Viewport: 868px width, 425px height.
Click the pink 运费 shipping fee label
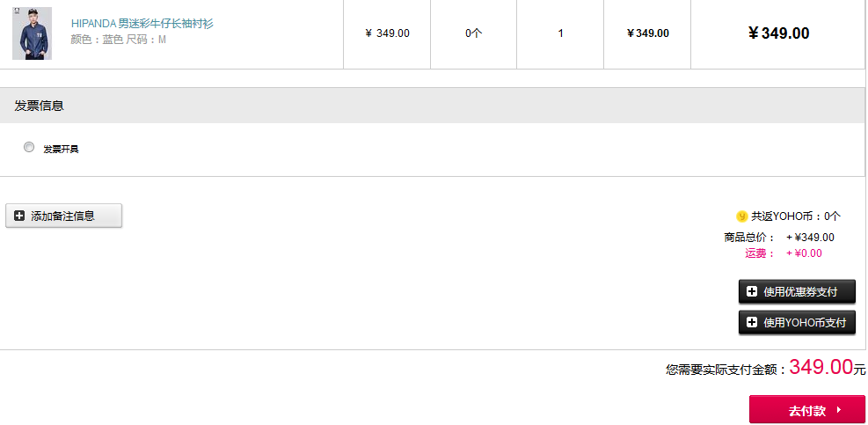point(760,253)
